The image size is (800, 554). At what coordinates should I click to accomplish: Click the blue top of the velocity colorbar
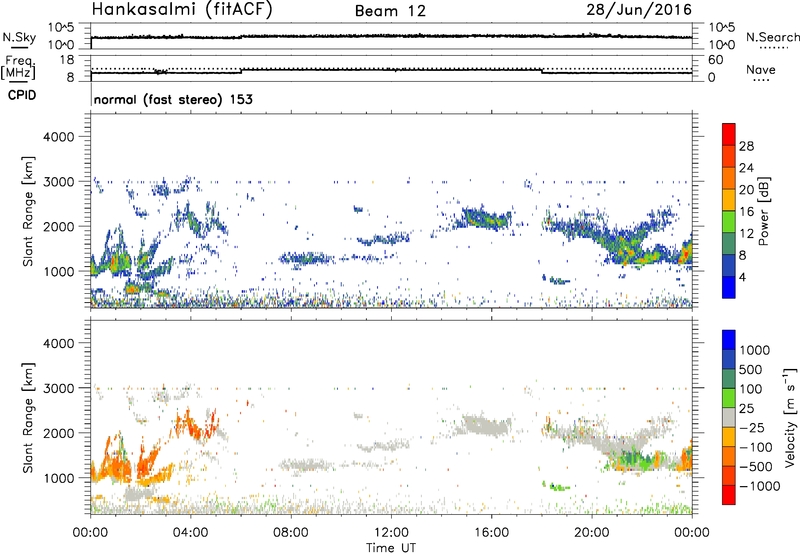(x=729, y=340)
